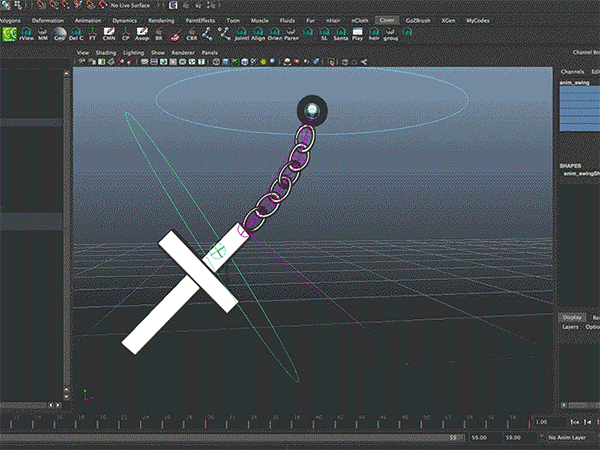Click the Santa shelf button

(341, 34)
